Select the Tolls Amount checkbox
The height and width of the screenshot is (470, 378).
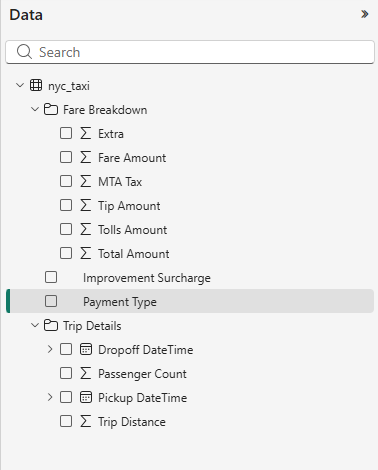(66, 229)
